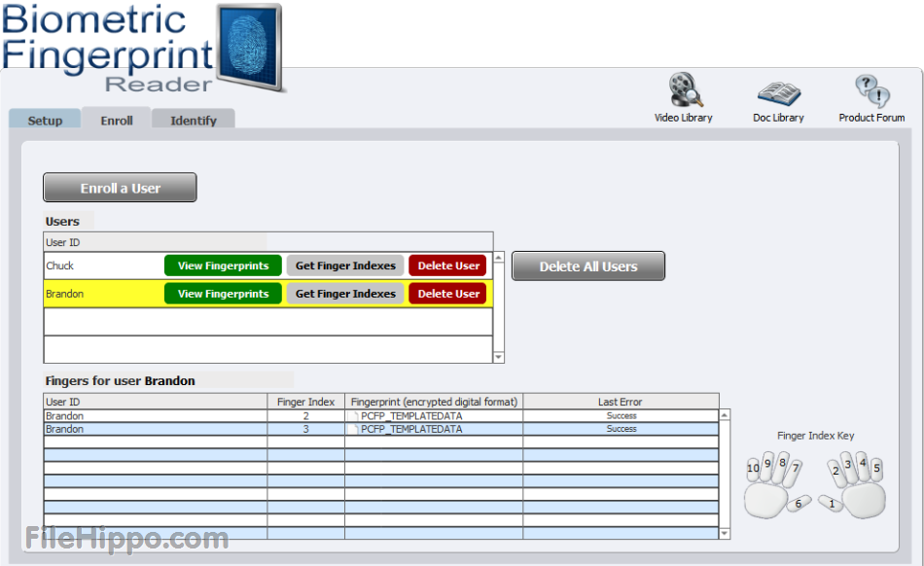Get Finger Indexes for Brandon

click(x=345, y=293)
